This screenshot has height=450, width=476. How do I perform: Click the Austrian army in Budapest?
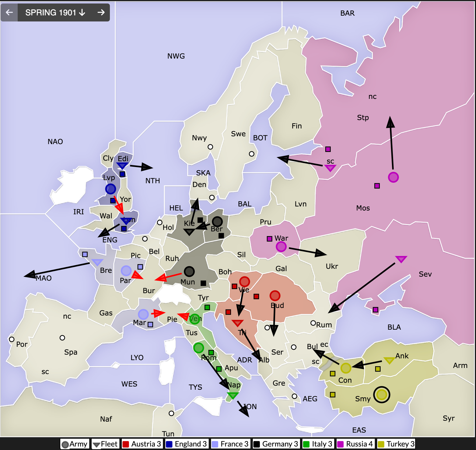[275, 295]
